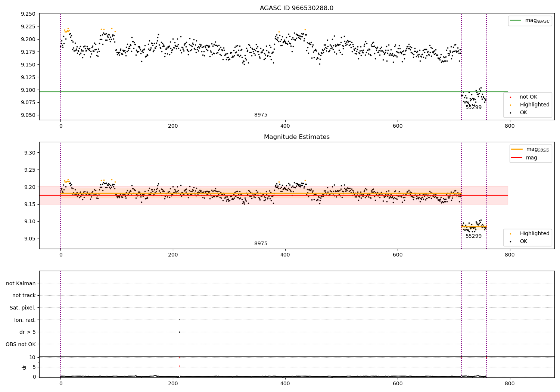Click the 'not Kalman' axis label
The width and height of the screenshot is (560, 392).
pos(21,283)
